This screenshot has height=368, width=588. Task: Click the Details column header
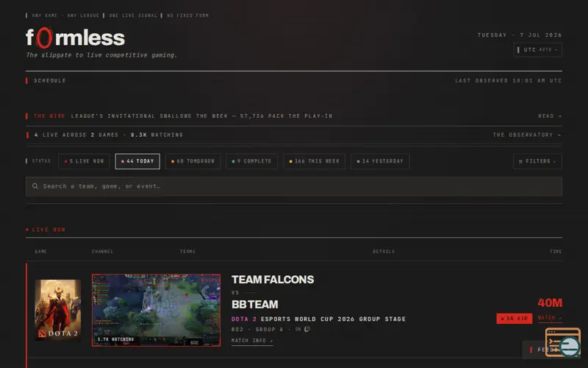point(384,252)
